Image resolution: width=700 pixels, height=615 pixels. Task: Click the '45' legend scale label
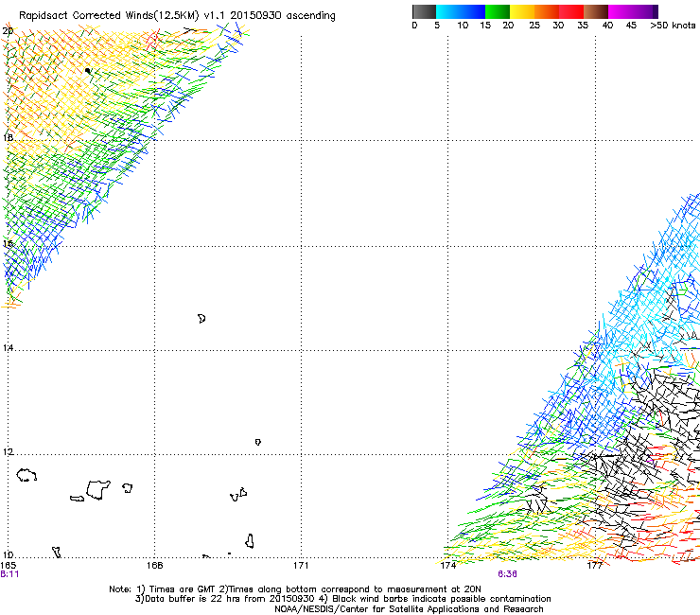pos(631,26)
